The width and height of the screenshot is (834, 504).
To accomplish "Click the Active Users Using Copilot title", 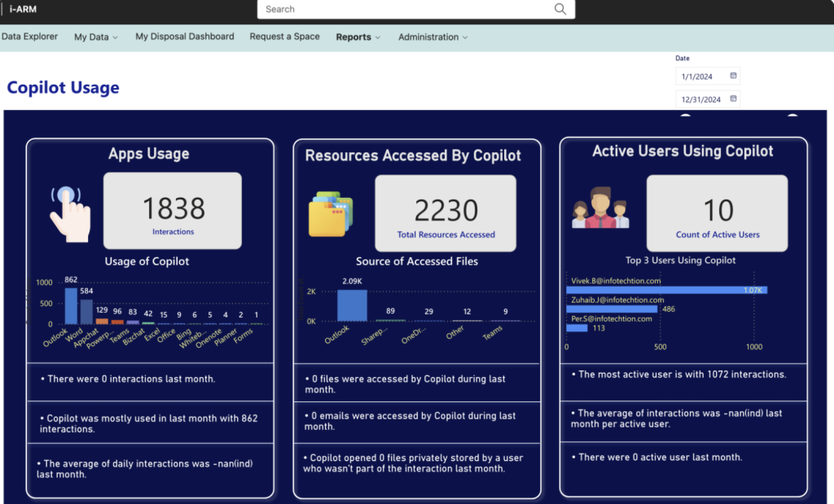I will (683, 151).
